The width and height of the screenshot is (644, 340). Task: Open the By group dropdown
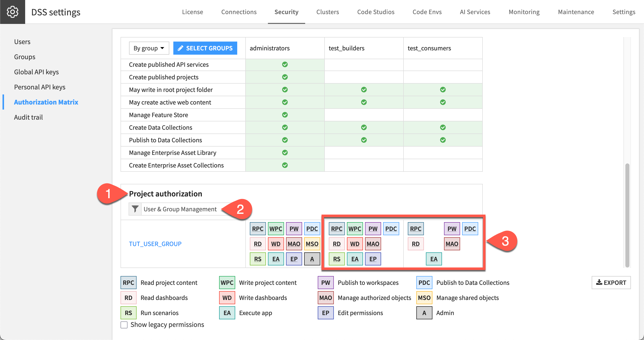(x=149, y=48)
